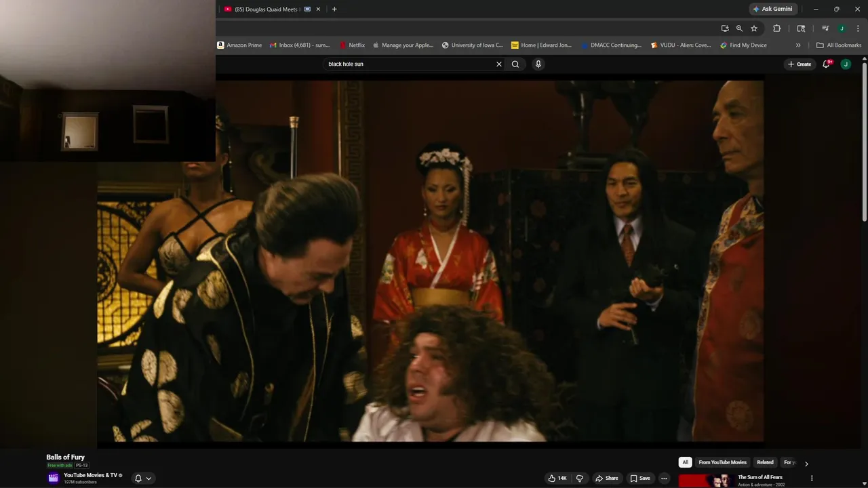The width and height of the screenshot is (868, 488).
Task: Open the Chrome three-dot menu
Action: click(x=858, y=28)
